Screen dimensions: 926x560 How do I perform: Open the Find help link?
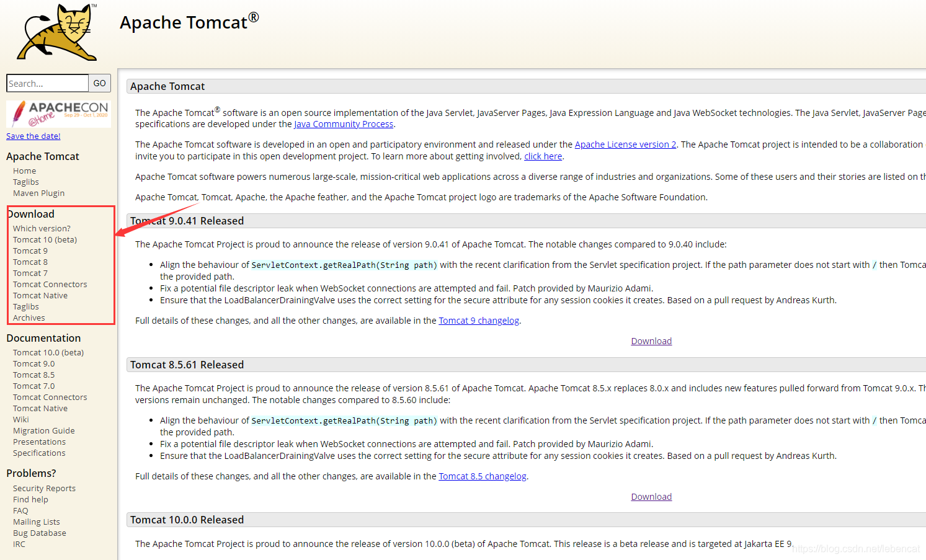30,499
